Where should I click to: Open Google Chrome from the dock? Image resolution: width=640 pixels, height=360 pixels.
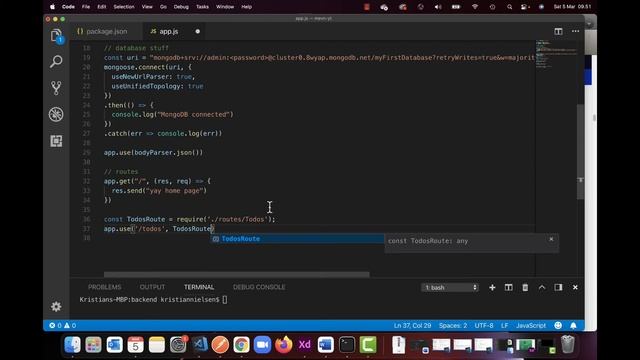point(241,344)
